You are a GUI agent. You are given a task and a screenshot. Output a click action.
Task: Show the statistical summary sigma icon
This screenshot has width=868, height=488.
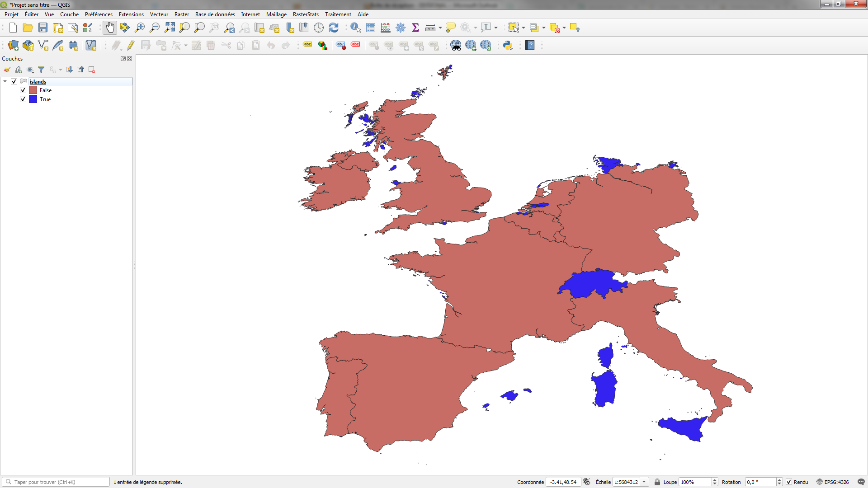pyautogui.click(x=415, y=28)
